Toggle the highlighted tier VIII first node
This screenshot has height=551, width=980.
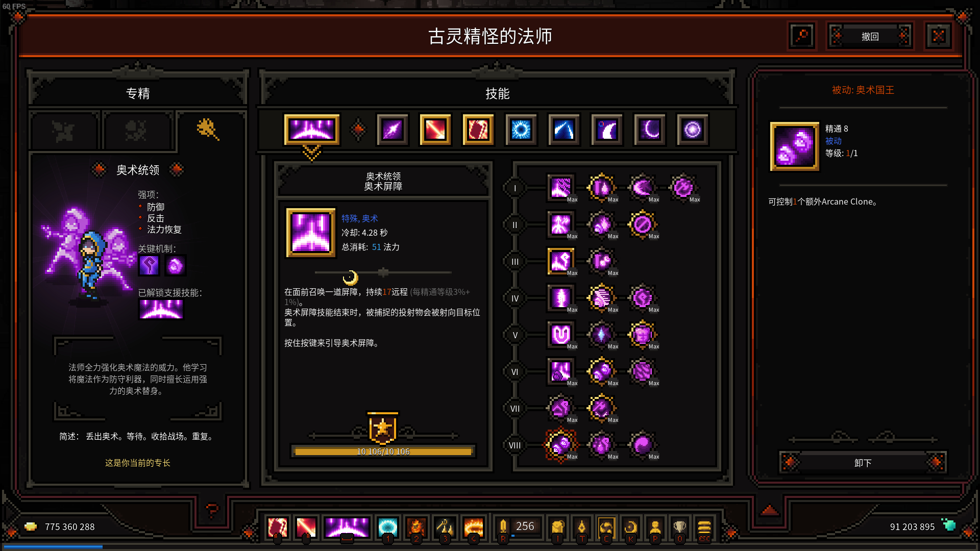[560, 445]
